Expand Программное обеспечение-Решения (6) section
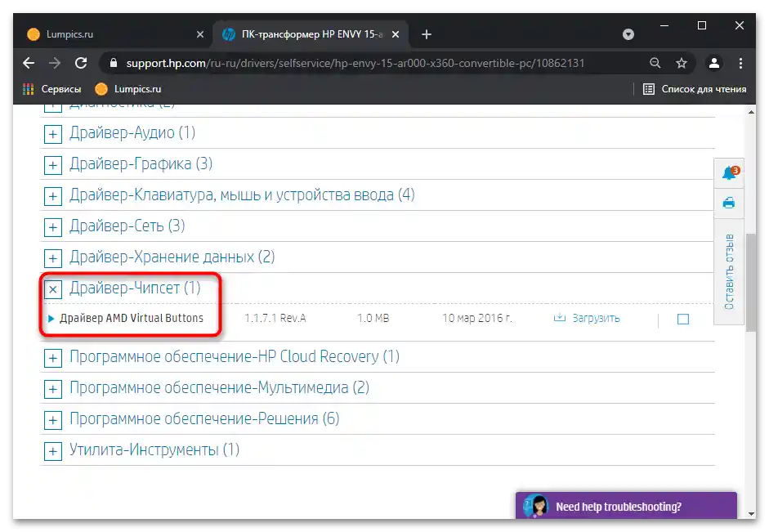The image size is (769, 532). click(x=53, y=420)
